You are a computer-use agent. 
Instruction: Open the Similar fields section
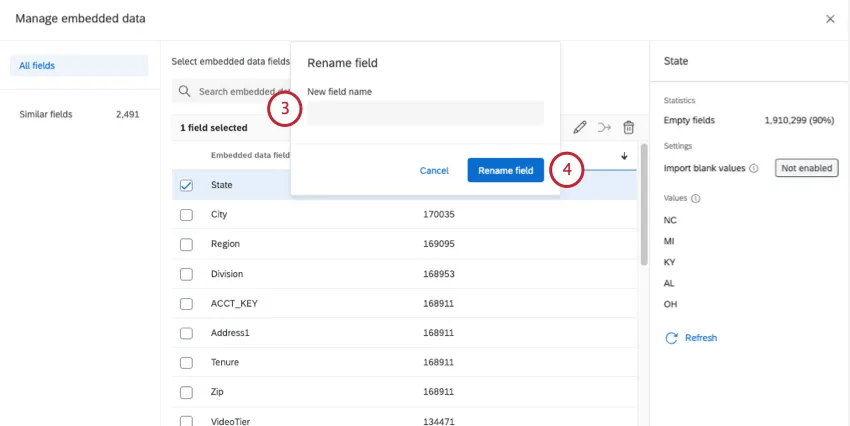pos(46,115)
